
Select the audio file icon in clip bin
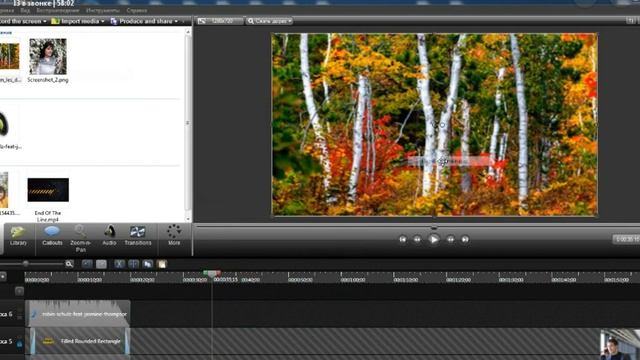(4, 124)
